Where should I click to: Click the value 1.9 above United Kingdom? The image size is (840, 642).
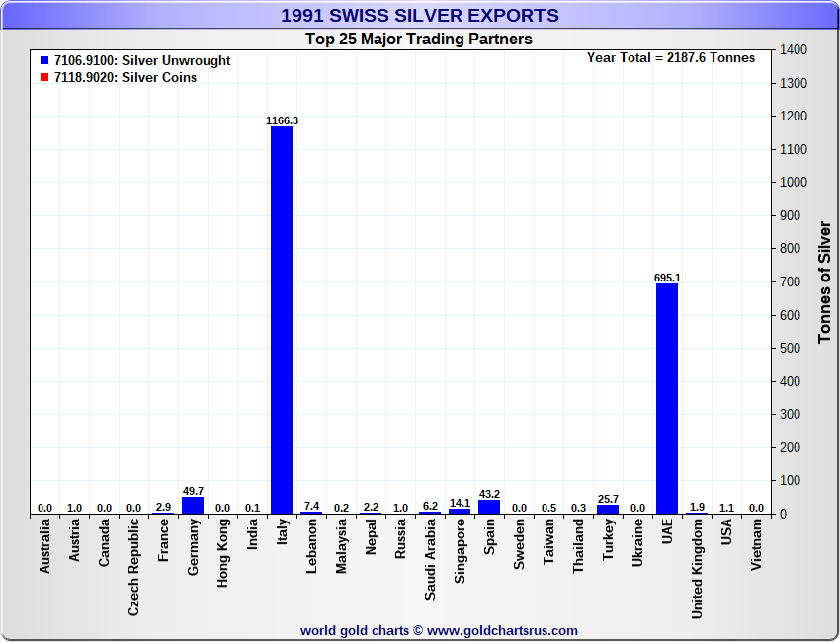tap(697, 507)
